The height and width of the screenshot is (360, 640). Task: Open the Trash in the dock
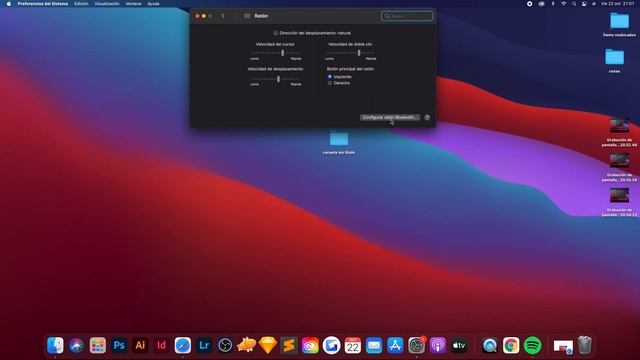584,345
